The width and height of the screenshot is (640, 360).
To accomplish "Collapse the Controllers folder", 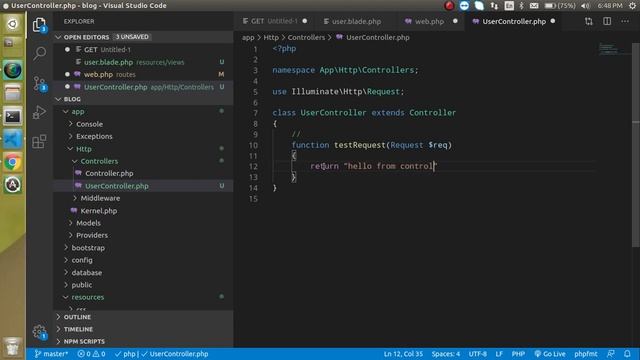I will pyautogui.click(x=143, y=161).
